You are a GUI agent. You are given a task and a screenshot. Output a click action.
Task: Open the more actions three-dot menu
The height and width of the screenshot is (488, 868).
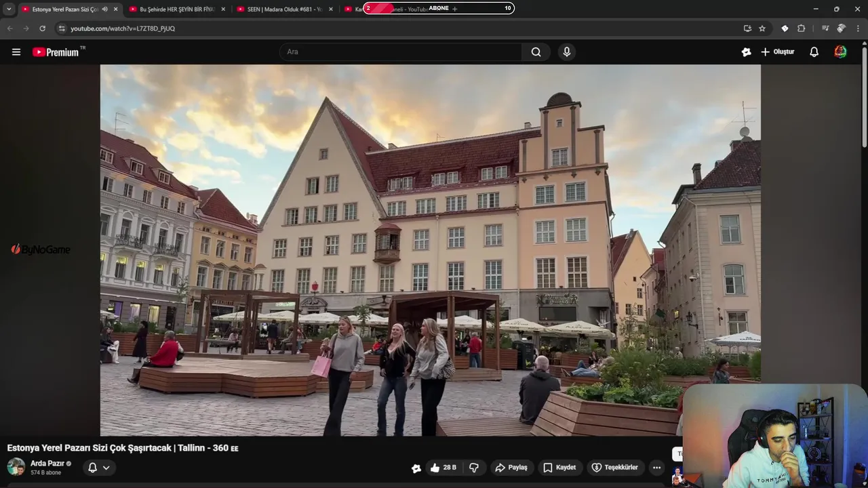pos(656,468)
